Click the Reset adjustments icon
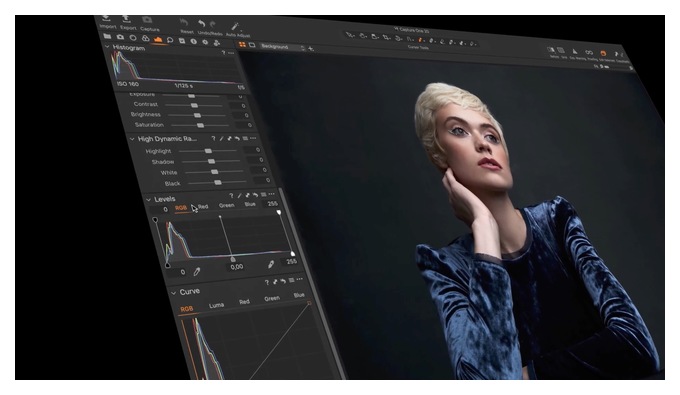680x395 pixels. [184, 23]
